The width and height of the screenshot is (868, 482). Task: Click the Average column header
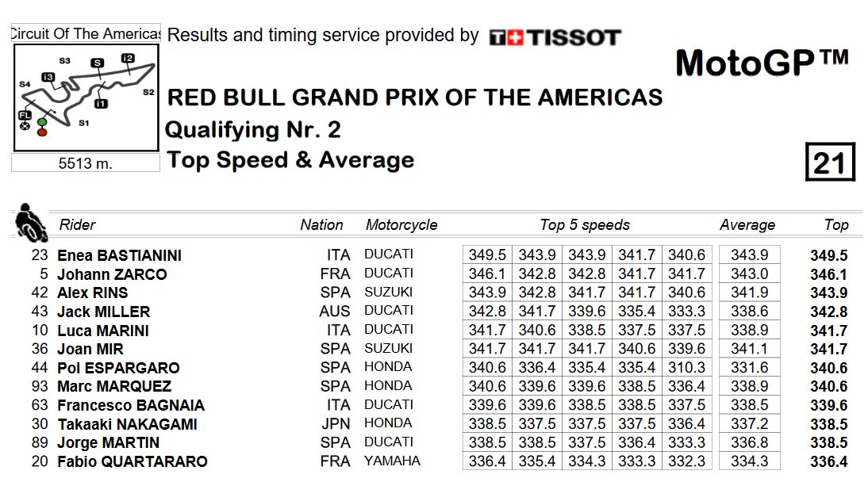click(x=747, y=224)
